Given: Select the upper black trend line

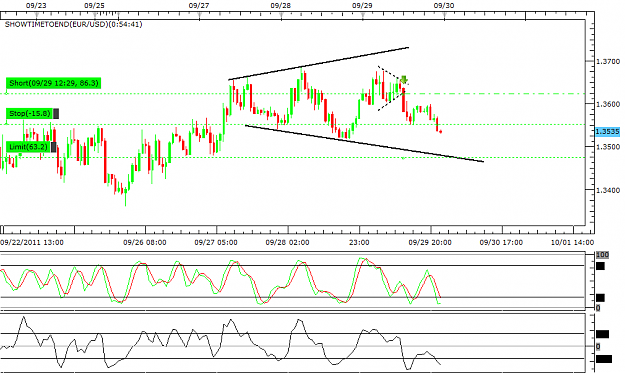Looking at the screenshot, I should coord(319,64).
